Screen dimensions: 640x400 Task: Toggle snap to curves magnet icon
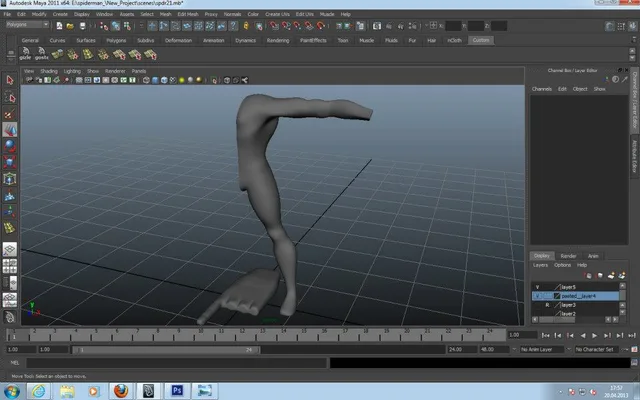[x=286, y=26]
